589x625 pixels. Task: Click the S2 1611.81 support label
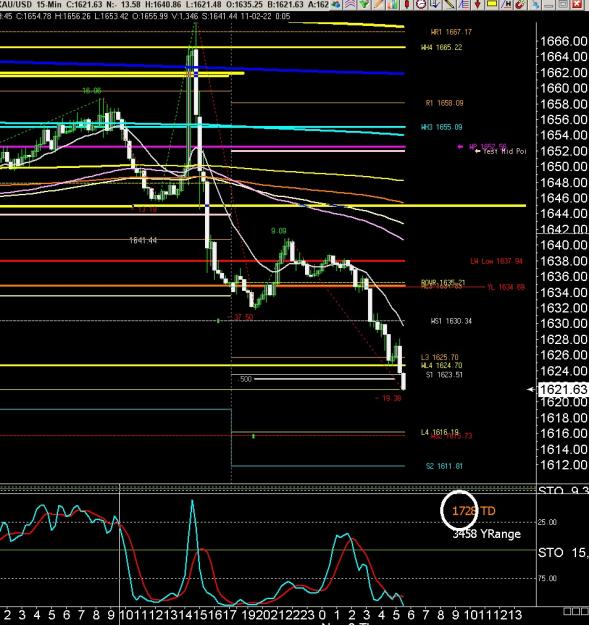444,466
